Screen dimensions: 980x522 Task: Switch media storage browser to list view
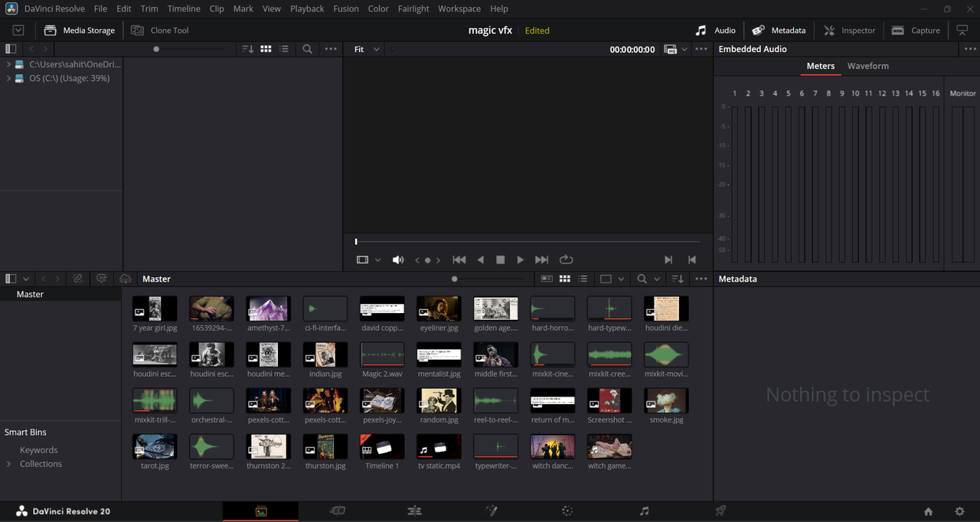(x=284, y=49)
